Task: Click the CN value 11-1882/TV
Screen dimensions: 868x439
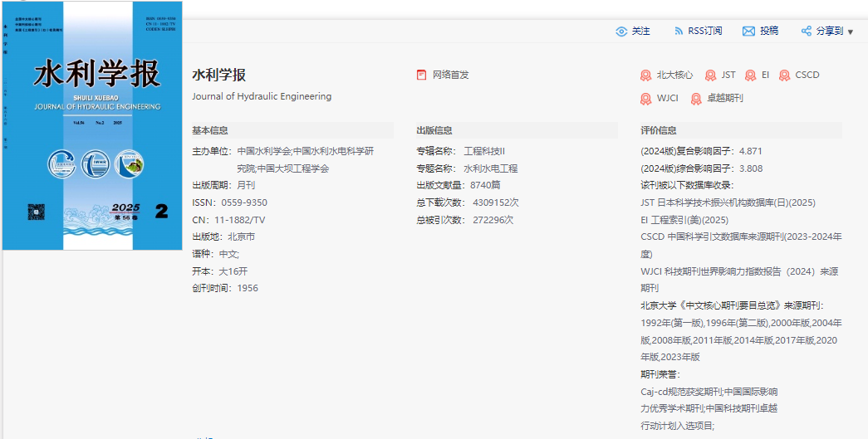Action: click(x=240, y=220)
